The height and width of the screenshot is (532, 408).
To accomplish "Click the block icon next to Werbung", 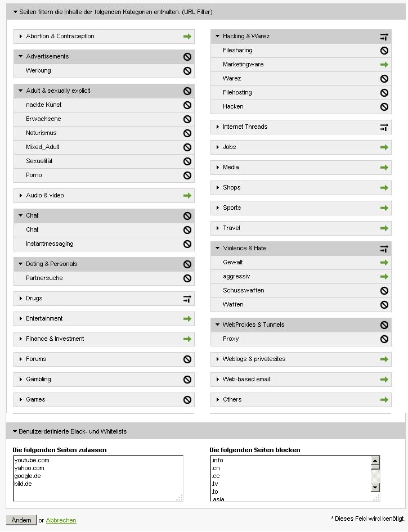I will coord(187,70).
